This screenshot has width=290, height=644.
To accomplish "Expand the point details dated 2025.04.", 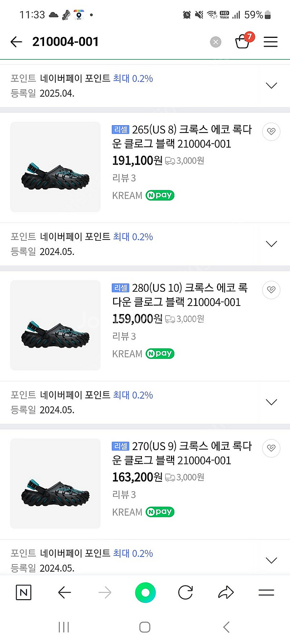I will pos(271,86).
